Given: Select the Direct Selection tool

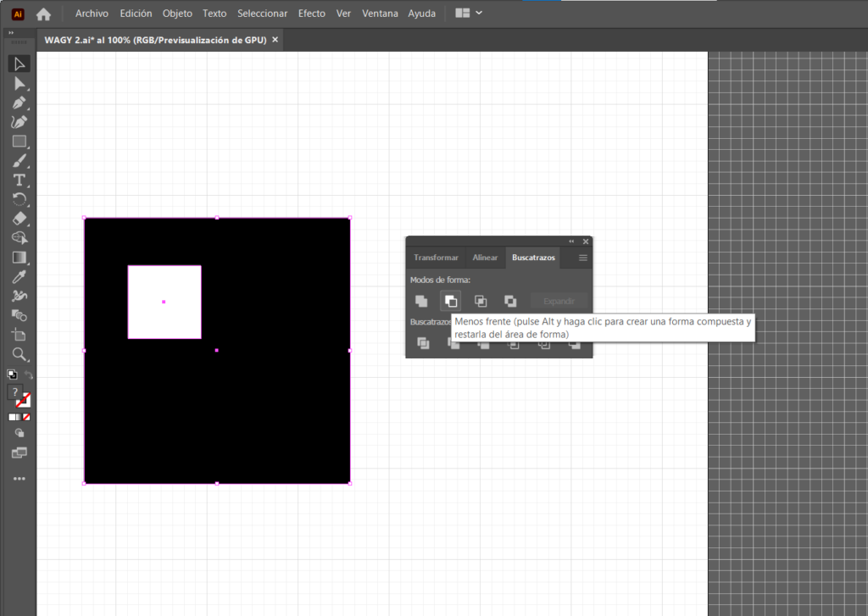Looking at the screenshot, I should [x=19, y=83].
